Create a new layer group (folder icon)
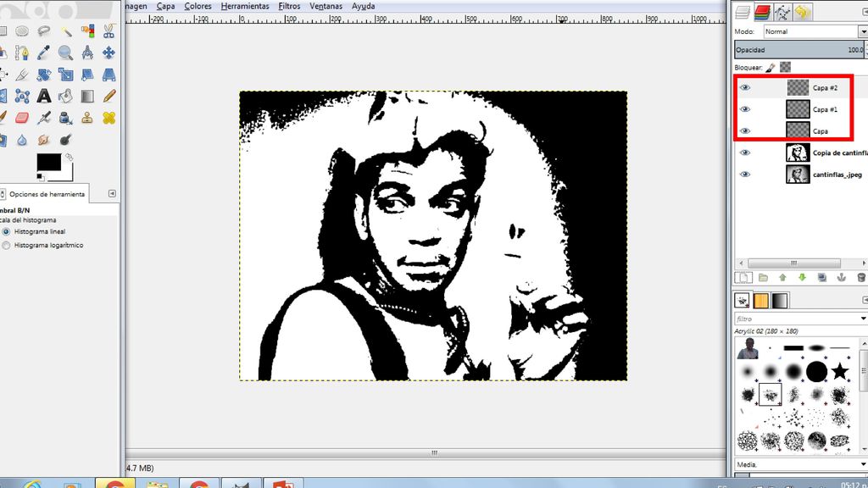The width and height of the screenshot is (868, 488). click(763, 278)
